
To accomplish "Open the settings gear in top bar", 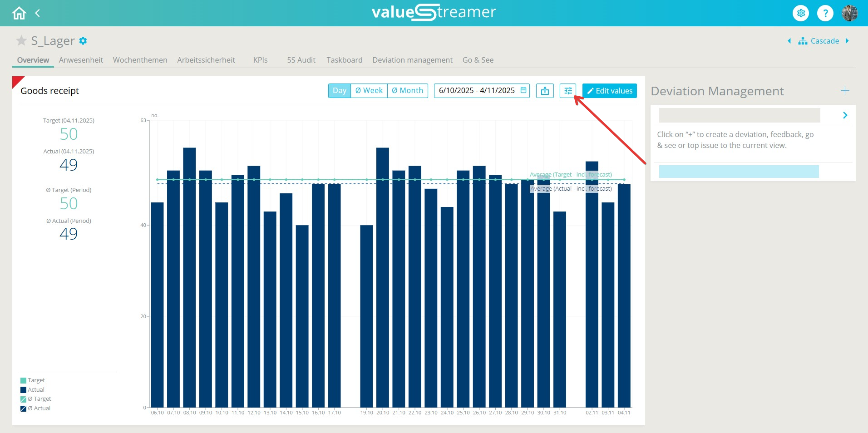I will coord(801,13).
